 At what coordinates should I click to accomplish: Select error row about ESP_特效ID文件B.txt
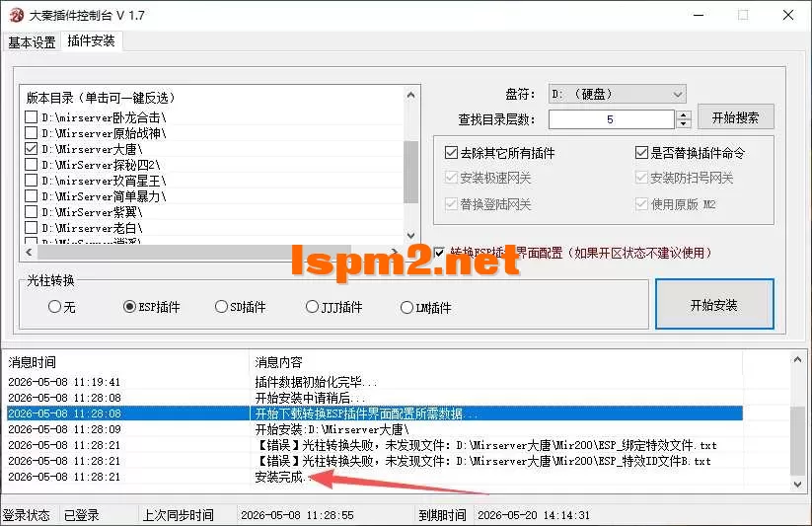pos(374,461)
